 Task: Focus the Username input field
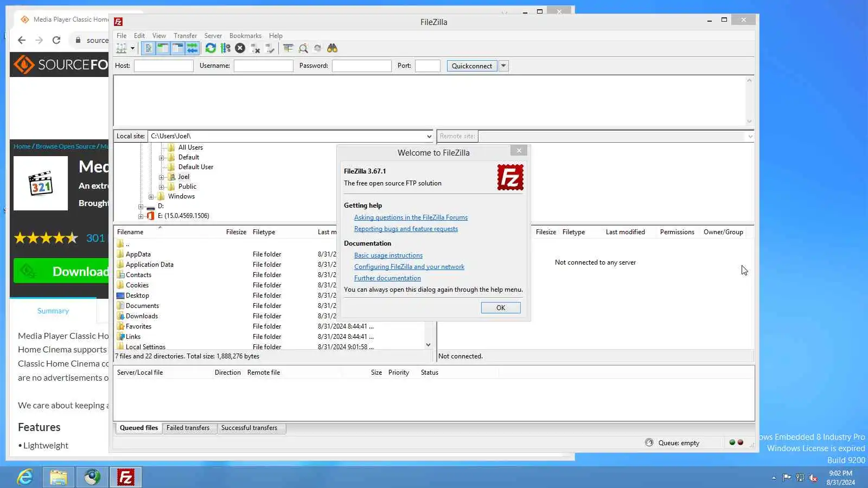coord(263,66)
